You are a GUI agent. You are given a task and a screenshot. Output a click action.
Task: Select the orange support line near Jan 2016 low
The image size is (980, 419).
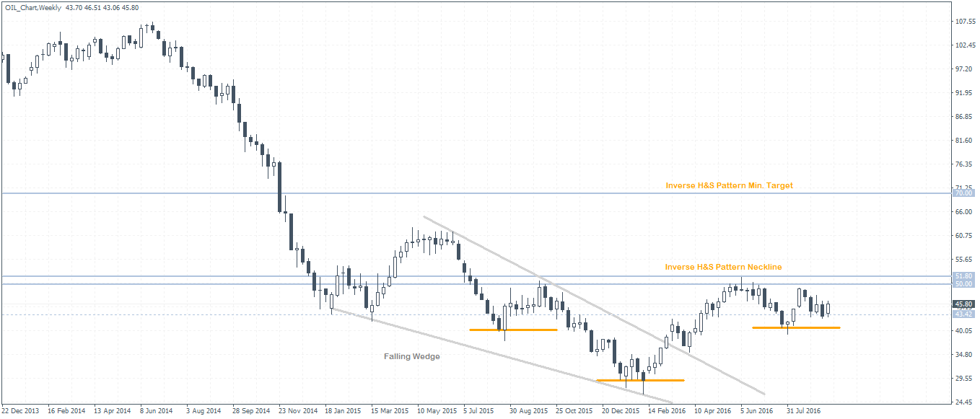640,380
